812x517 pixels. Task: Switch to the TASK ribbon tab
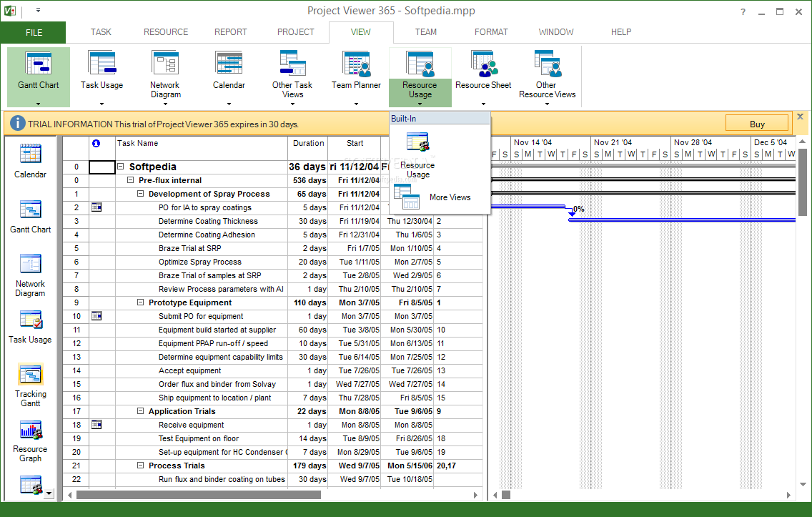101,32
